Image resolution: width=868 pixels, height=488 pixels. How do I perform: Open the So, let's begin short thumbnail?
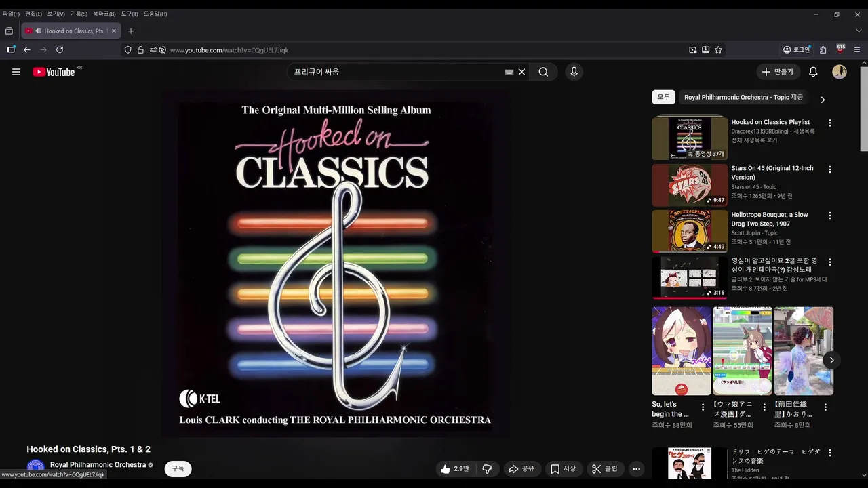(682, 351)
